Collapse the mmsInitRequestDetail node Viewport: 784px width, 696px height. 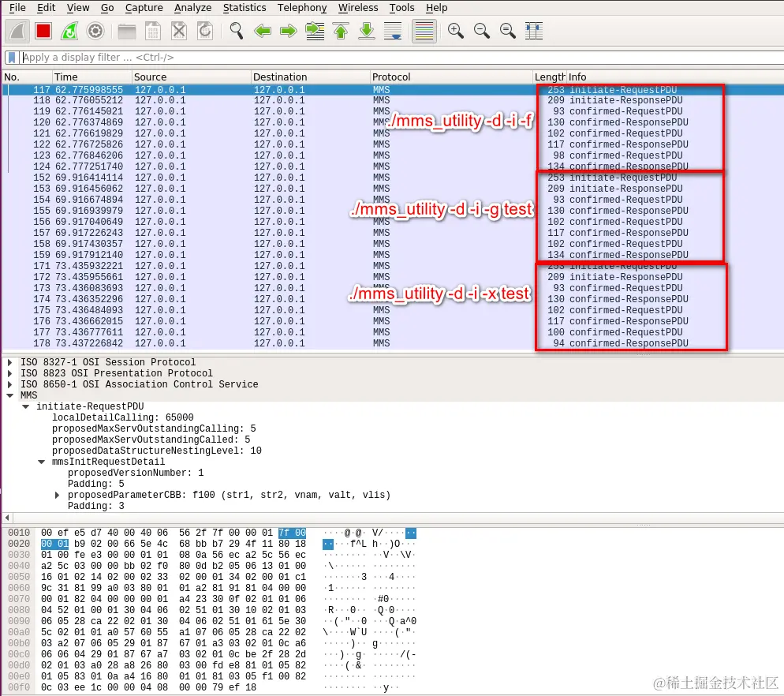(42, 462)
